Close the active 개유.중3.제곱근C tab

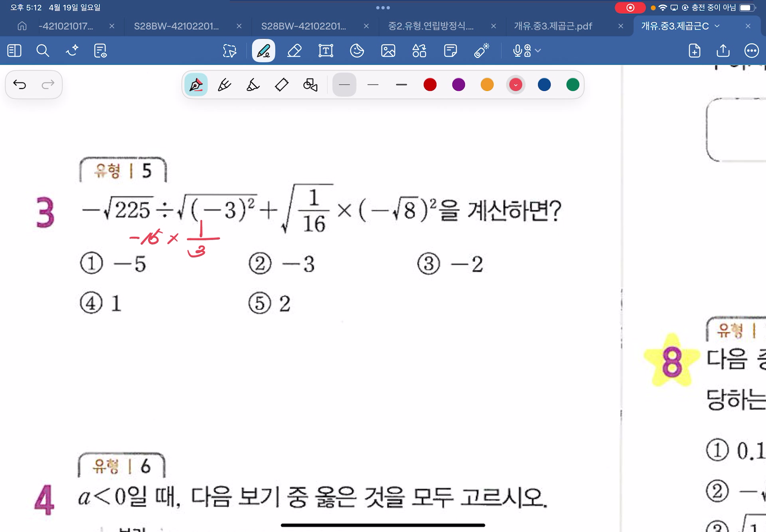point(748,26)
